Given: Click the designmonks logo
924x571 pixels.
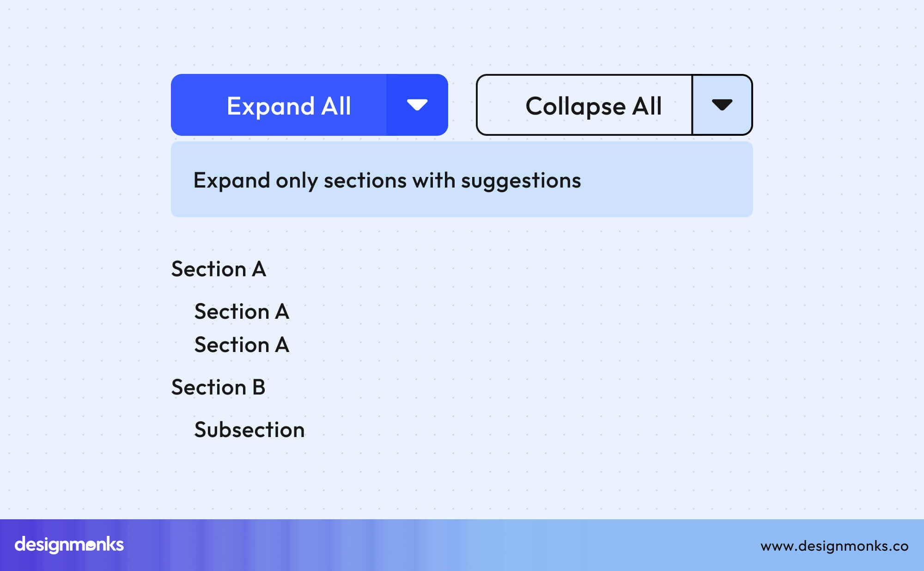Looking at the screenshot, I should coord(68,545).
